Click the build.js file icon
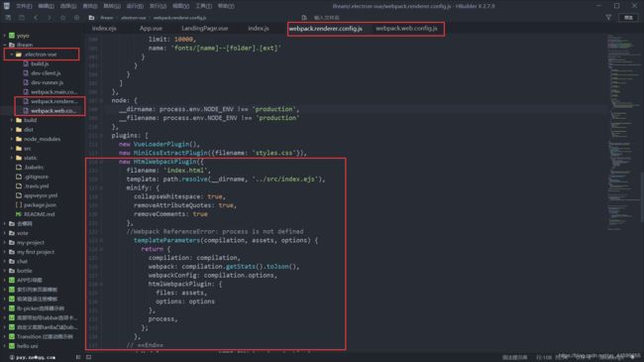The height and width of the screenshot is (362, 644). click(x=26, y=63)
